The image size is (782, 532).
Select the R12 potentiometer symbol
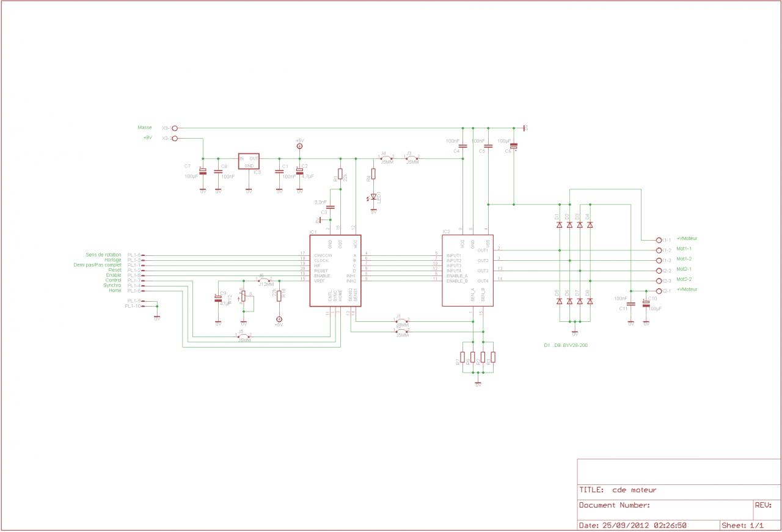coord(243,296)
